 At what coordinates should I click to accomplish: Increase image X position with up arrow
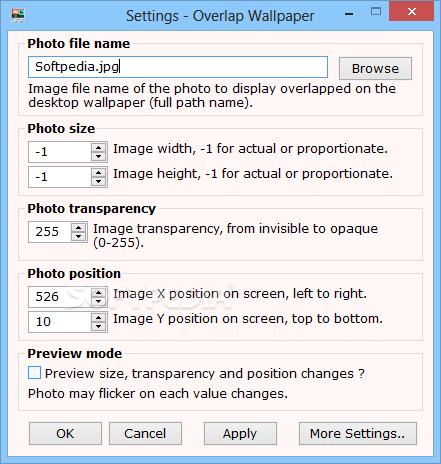(x=98, y=293)
